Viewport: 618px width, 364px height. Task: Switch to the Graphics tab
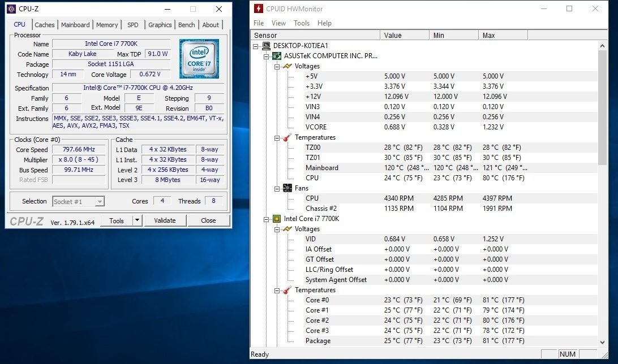[x=160, y=25]
